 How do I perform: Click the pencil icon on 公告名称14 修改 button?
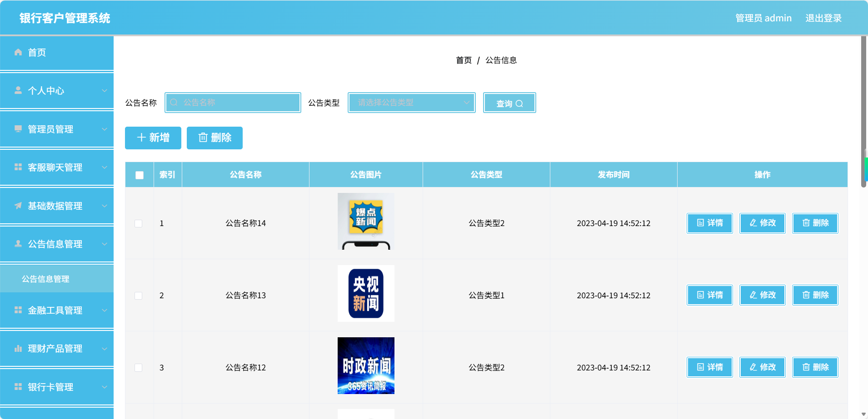753,223
